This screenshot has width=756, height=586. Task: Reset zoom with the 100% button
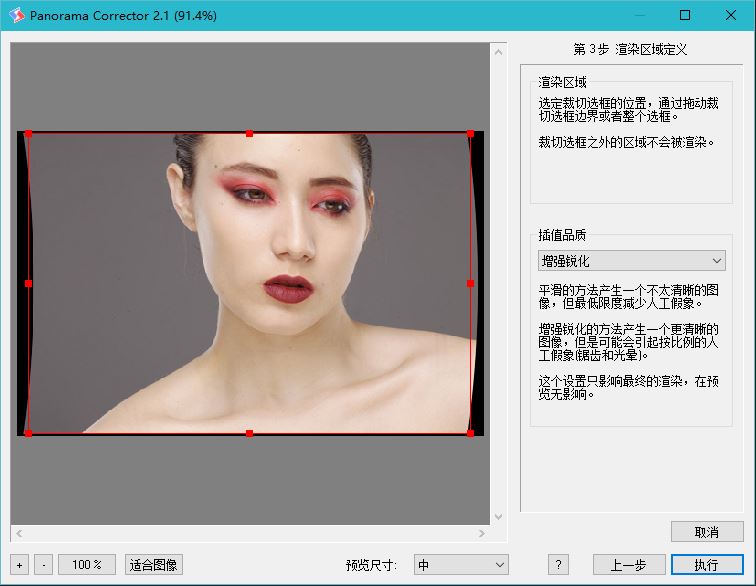click(87, 565)
